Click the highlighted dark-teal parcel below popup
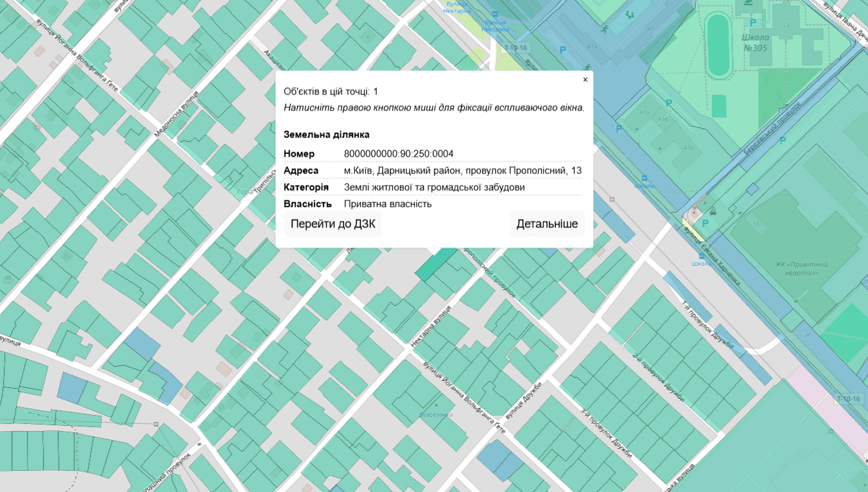This screenshot has width=868, height=492. (435, 265)
